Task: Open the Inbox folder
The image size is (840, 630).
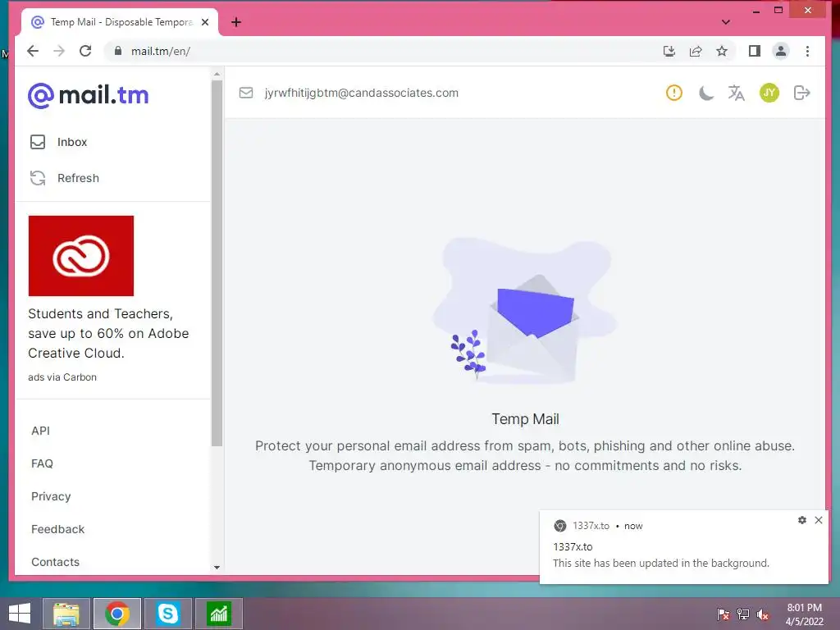Action: coord(72,142)
